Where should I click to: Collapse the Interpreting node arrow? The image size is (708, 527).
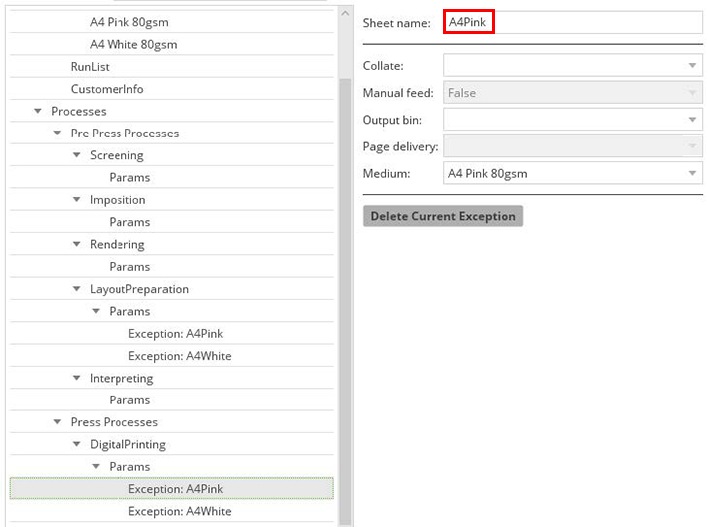[77, 378]
